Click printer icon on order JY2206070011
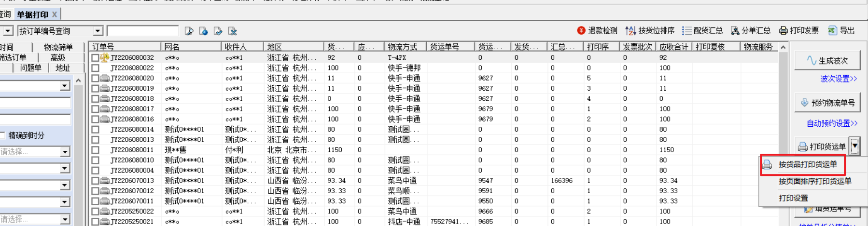Screen dimensions: 868x226 pyautogui.click(x=105, y=201)
